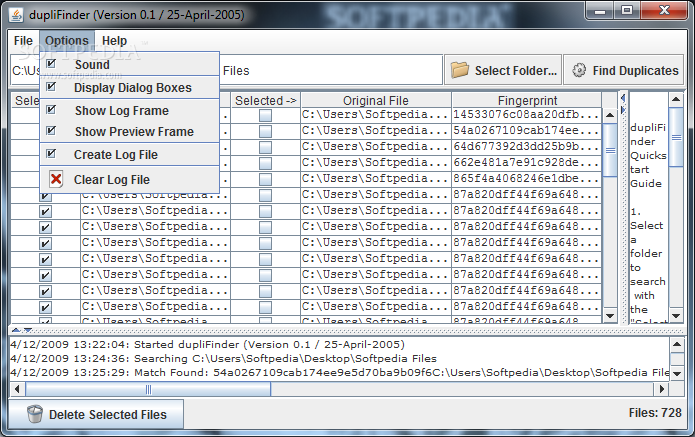
Task: Click the trash can icon on Delete Selected Files
Action: pos(35,414)
